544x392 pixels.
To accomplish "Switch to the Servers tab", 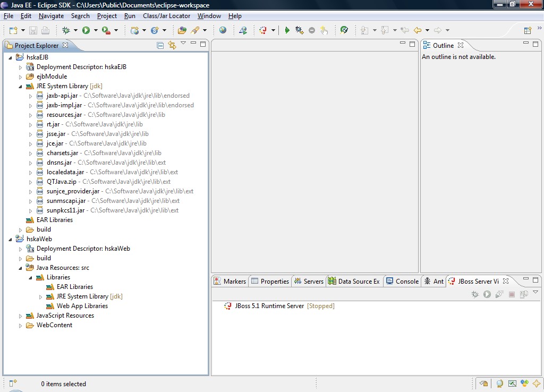I will click(x=309, y=282).
